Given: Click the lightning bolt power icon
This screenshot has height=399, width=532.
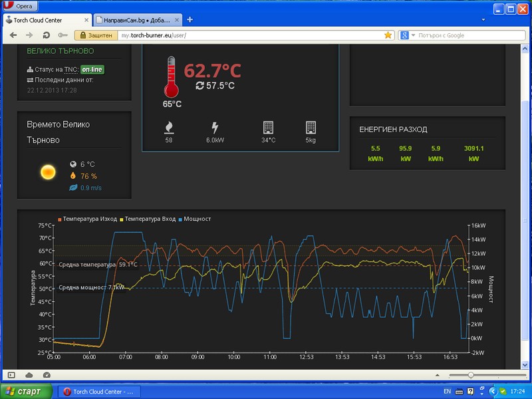Looking at the screenshot, I should click(215, 127).
